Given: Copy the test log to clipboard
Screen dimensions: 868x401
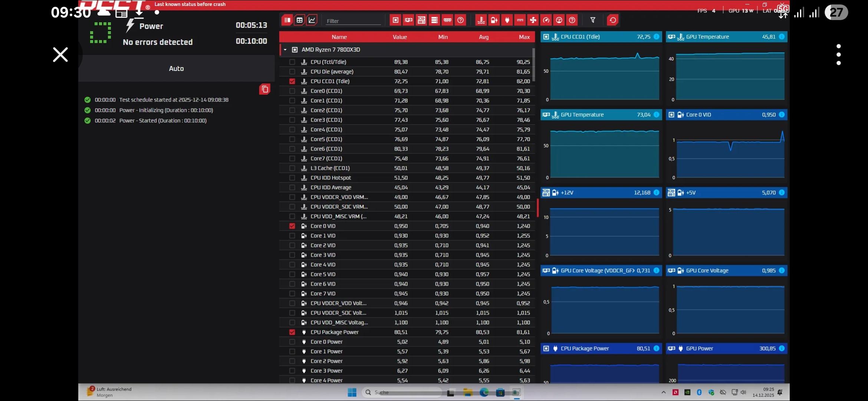Looking at the screenshot, I should [x=264, y=89].
